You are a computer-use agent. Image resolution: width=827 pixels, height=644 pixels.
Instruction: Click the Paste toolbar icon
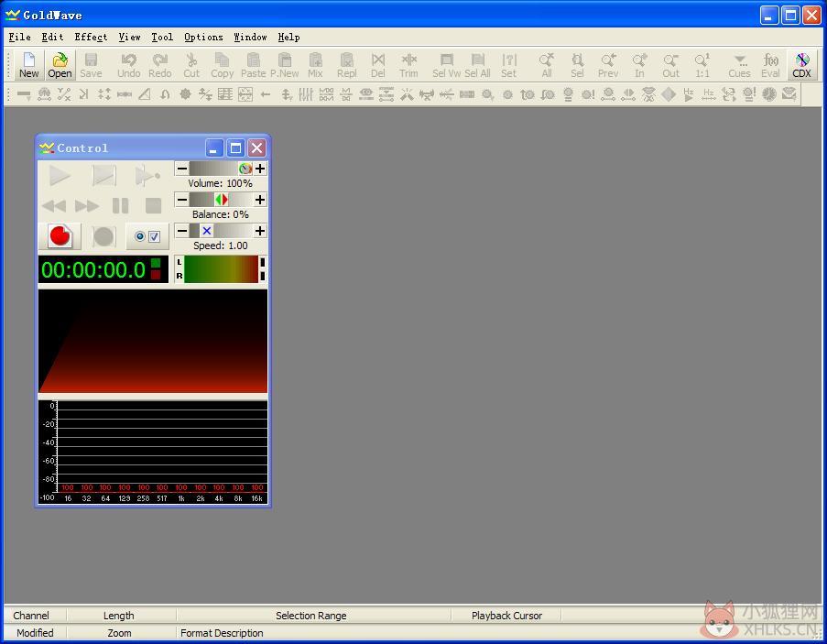pyautogui.click(x=253, y=65)
